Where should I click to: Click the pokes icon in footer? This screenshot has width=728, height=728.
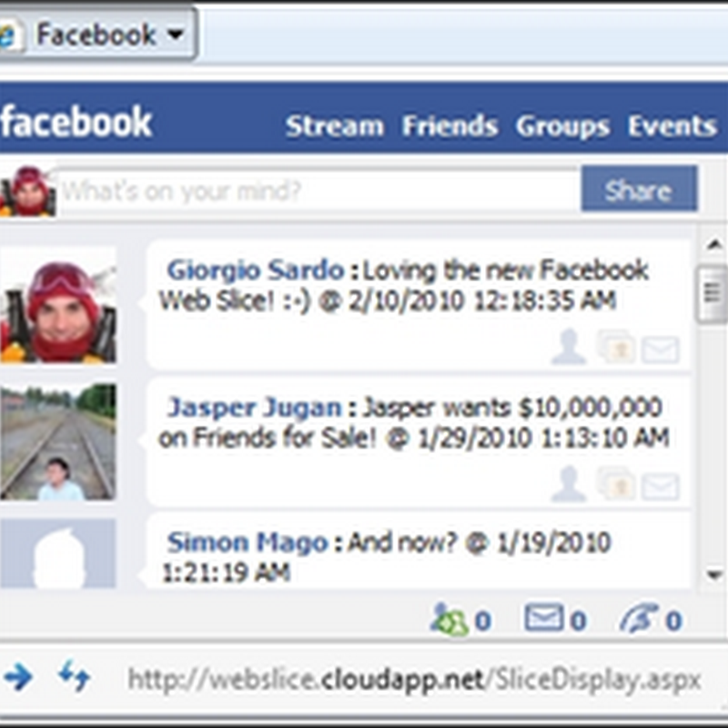[x=640, y=618]
